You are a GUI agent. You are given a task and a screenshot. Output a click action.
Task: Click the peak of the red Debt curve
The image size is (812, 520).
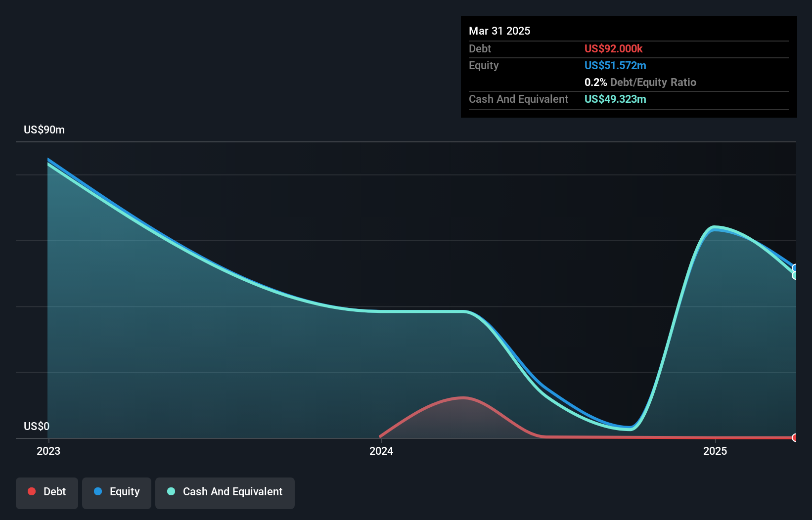coord(463,397)
